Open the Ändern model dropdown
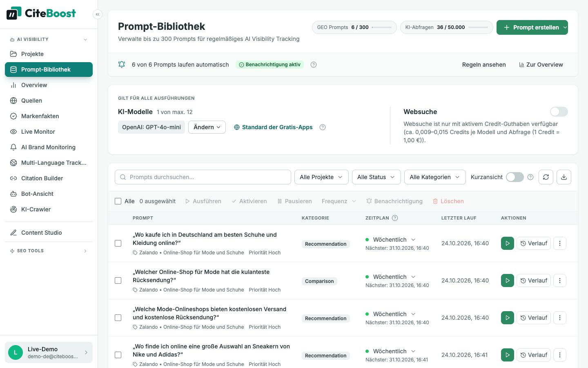 (x=207, y=127)
